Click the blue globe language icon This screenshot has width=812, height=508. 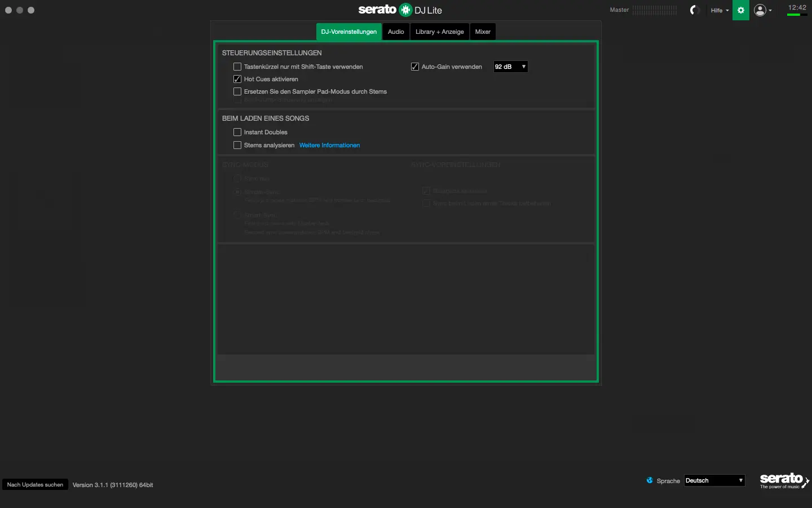point(650,480)
